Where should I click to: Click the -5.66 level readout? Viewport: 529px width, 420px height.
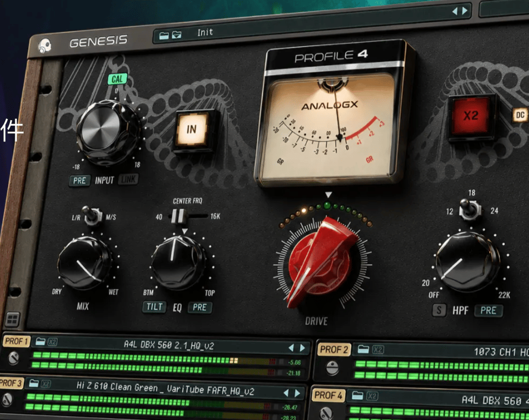coord(294,363)
